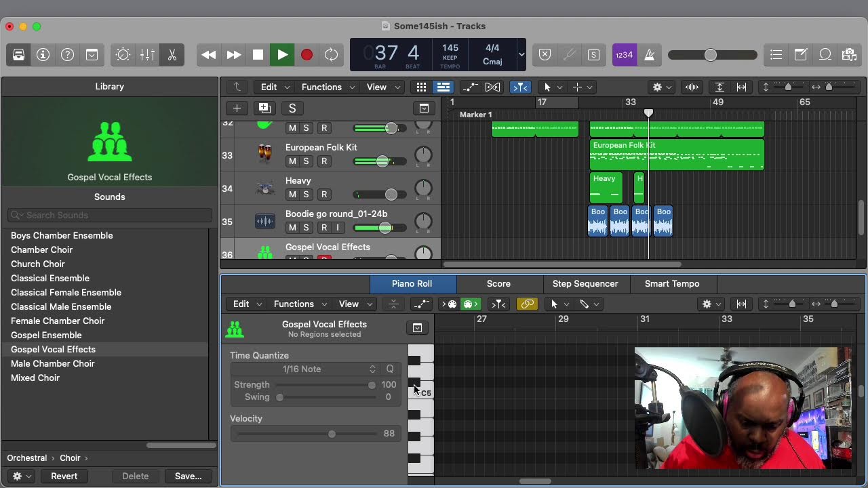
Task: Toggle the count-in 1234 button
Action: 624,55
